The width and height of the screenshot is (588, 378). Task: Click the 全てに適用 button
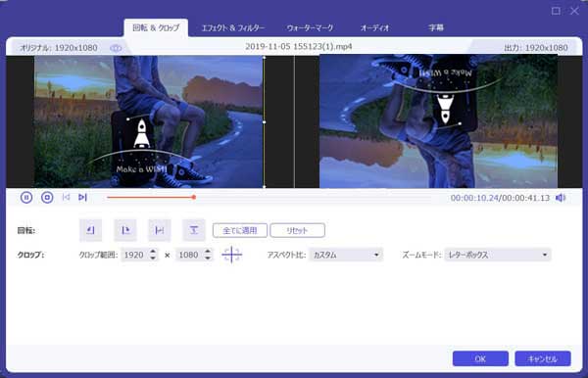240,230
